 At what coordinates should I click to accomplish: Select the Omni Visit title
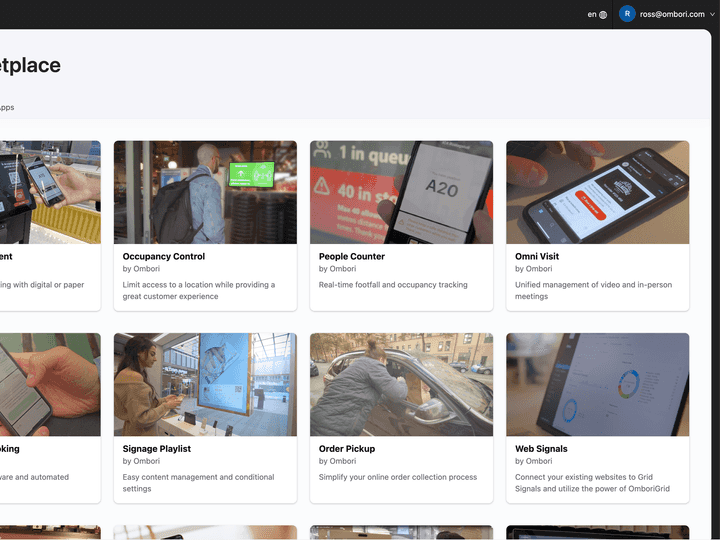pos(537,256)
